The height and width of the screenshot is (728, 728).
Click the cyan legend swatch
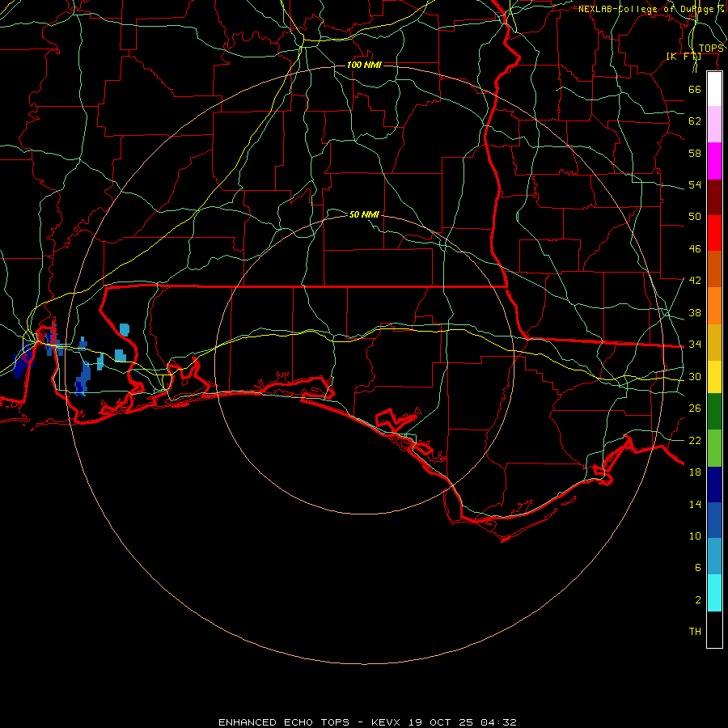(x=714, y=594)
